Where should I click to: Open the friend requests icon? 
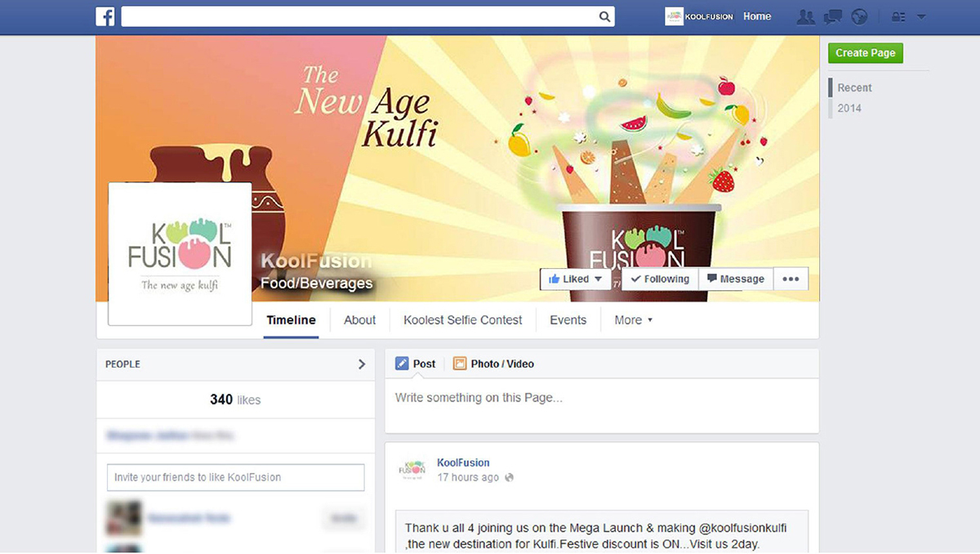(x=806, y=16)
